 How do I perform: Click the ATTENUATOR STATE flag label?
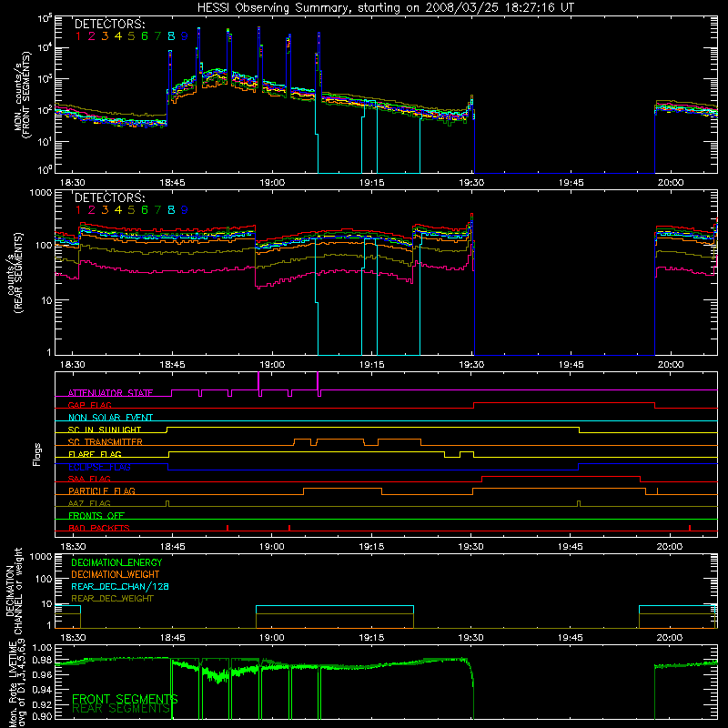point(110,393)
